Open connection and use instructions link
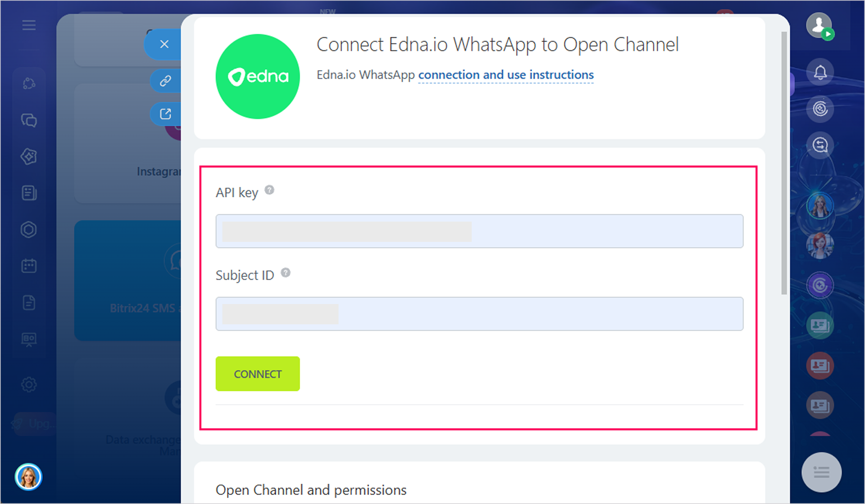The height and width of the screenshot is (504, 865). [506, 75]
